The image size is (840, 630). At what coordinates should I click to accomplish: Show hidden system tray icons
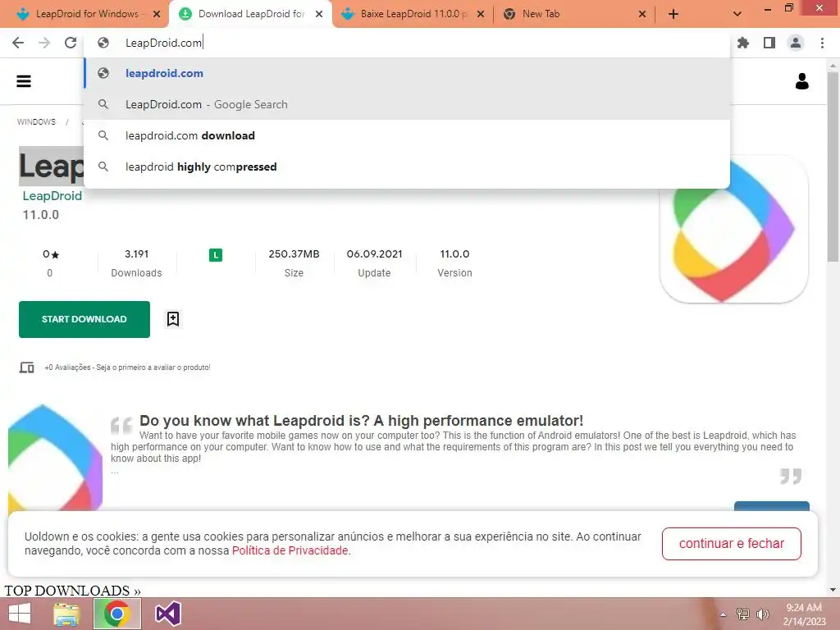click(x=724, y=614)
